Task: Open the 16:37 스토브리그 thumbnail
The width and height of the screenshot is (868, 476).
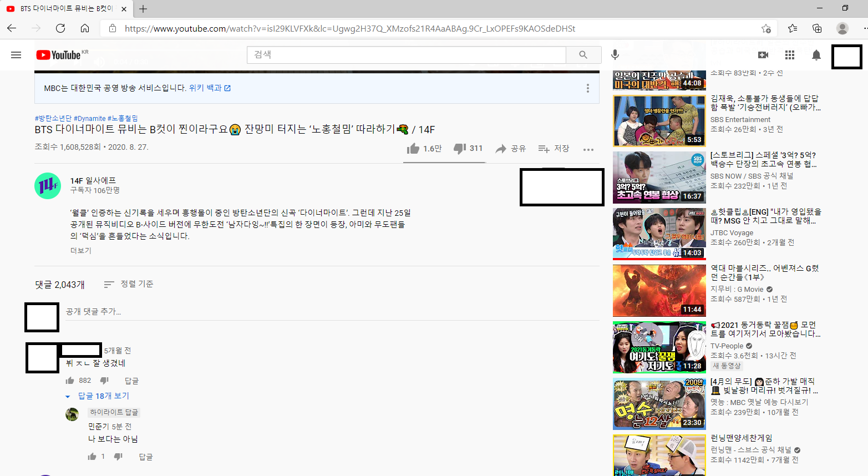Action: click(x=659, y=177)
